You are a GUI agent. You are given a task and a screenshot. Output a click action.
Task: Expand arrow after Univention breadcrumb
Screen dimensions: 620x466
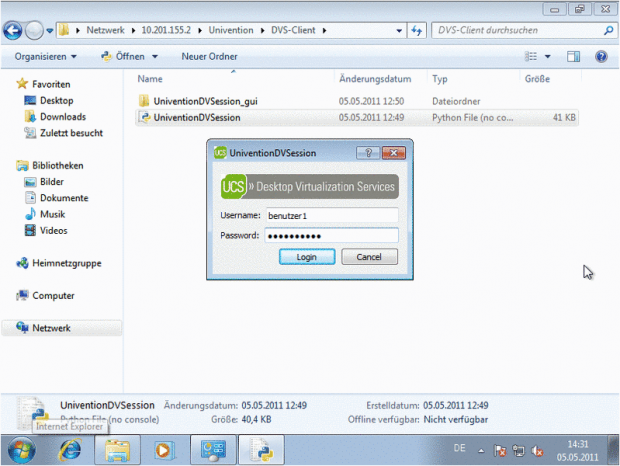(x=262, y=30)
